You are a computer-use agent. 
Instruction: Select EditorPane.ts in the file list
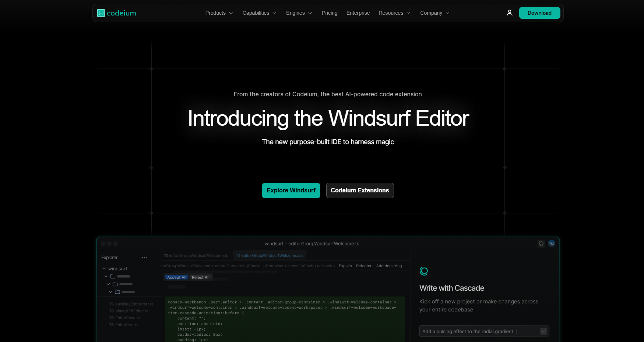(124, 318)
